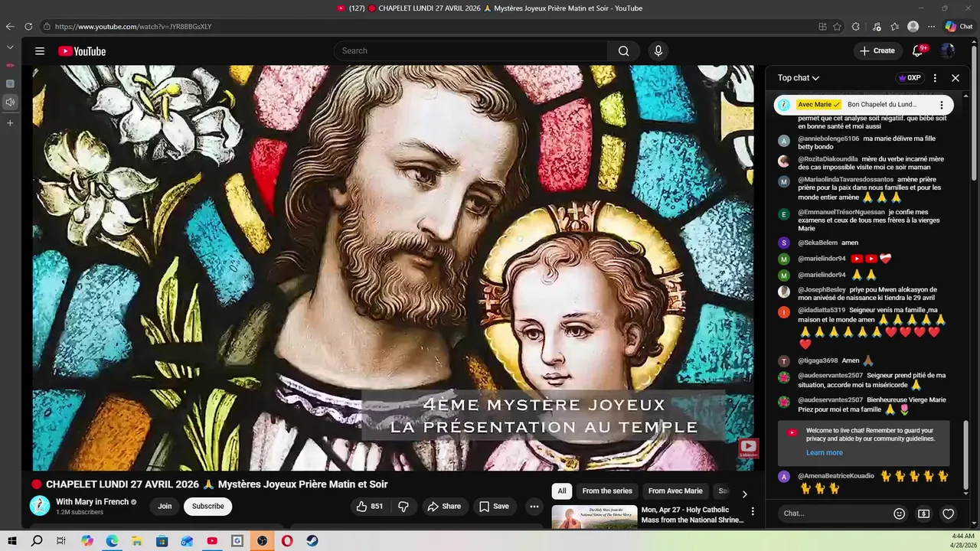Open With Mary in French channel name
Screen dimensions: 980x551
[93, 502]
